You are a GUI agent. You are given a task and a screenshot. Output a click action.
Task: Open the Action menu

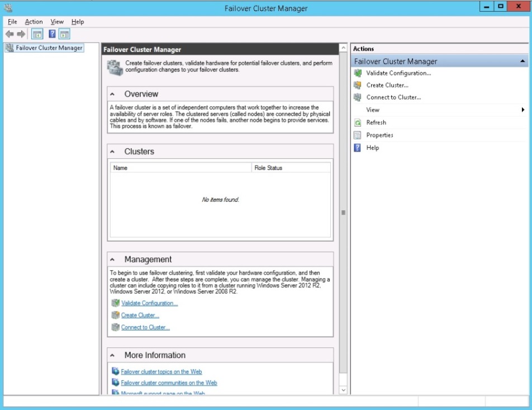coord(34,22)
